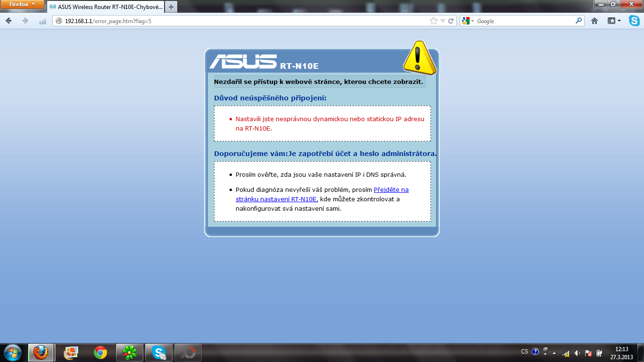Click the heading 'Nezdařil se přístup k webové stránce'
This screenshot has height=362, width=644.
tap(319, 82)
